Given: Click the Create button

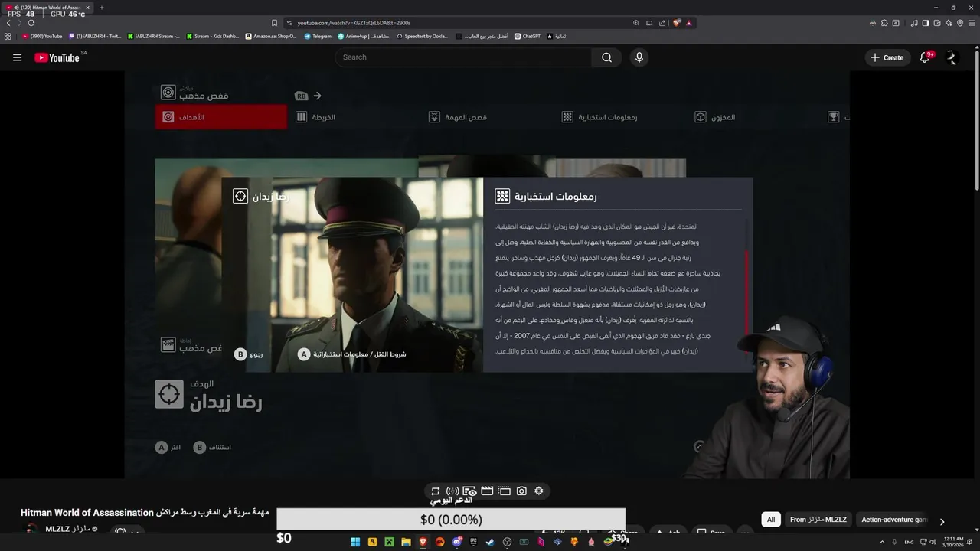Looking at the screenshot, I should [x=887, y=57].
